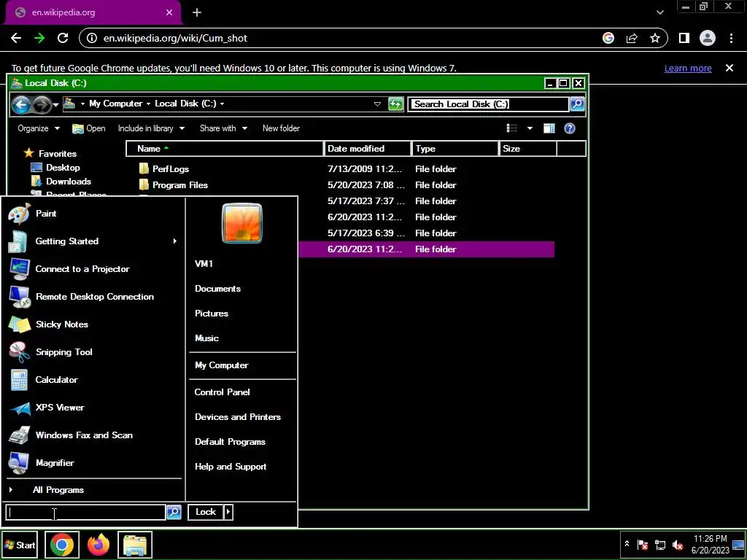Expand the shutdown options arrow next to Lock
This screenshot has height=560, width=747.
(x=228, y=512)
